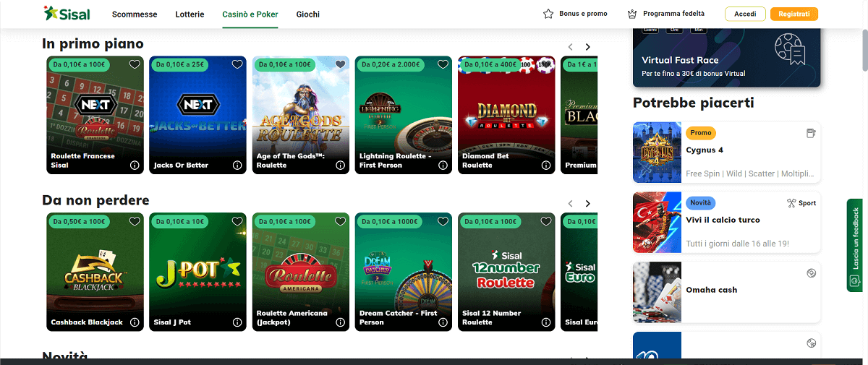Favorite Roulette Francese Sisal with the heart
This screenshot has height=365, width=868.
(x=135, y=64)
